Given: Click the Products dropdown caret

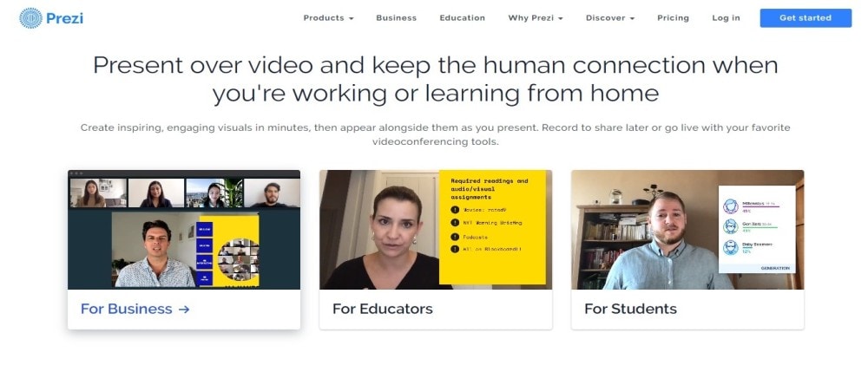Looking at the screenshot, I should point(351,19).
